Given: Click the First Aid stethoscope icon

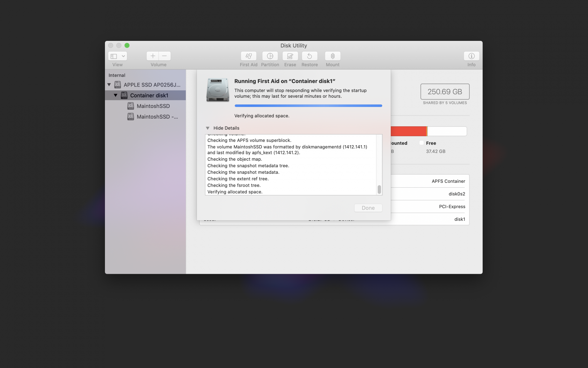Looking at the screenshot, I should [248, 56].
